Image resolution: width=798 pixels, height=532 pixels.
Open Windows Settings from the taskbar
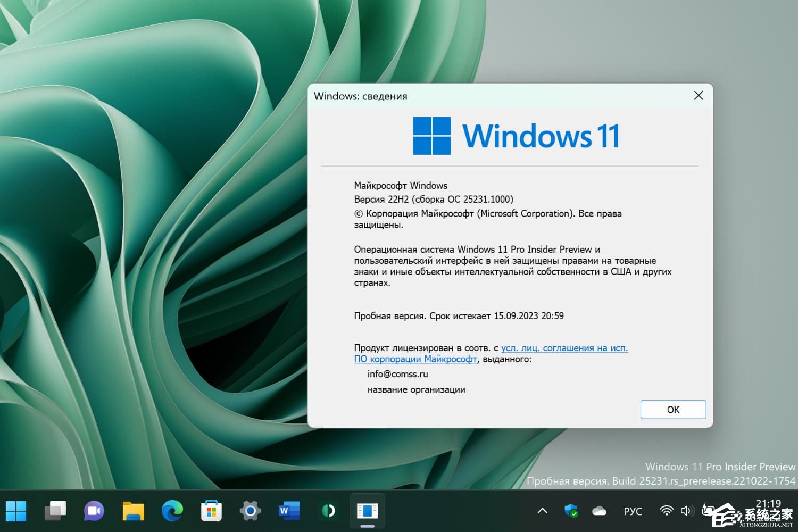pyautogui.click(x=250, y=511)
